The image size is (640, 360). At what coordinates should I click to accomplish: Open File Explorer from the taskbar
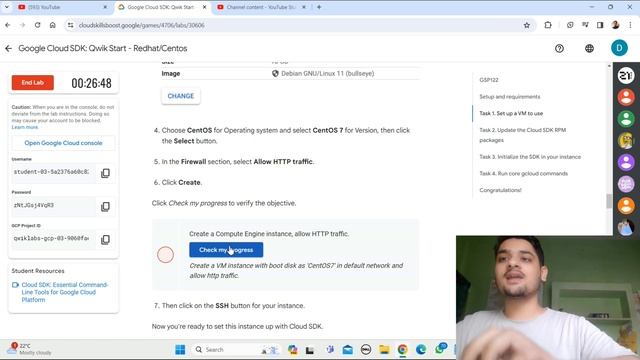(384, 349)
